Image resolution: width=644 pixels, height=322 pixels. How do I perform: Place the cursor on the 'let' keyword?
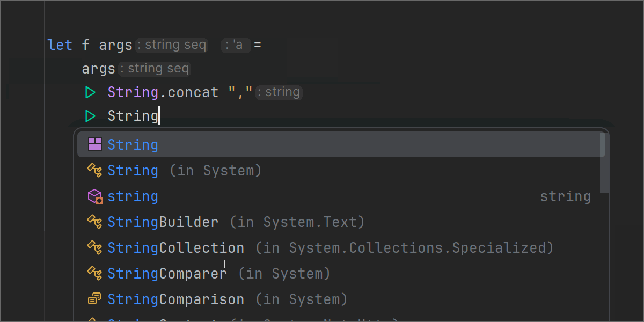point(60,45)
